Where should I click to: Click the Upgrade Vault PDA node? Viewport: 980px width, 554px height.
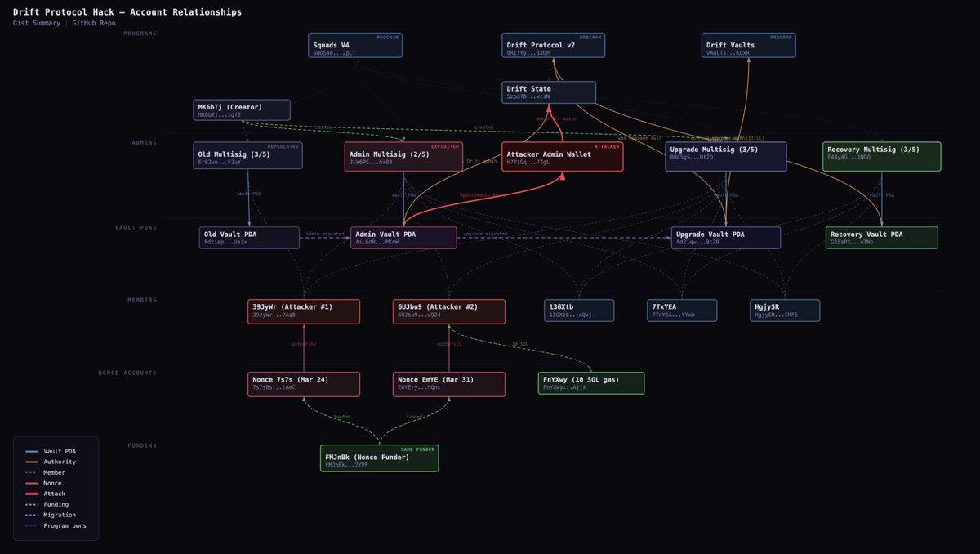point(726,238)
